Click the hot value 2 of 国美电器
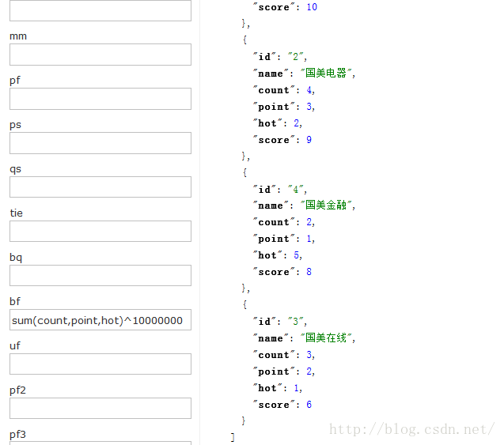The image size is (504, 445). [297, 123]
